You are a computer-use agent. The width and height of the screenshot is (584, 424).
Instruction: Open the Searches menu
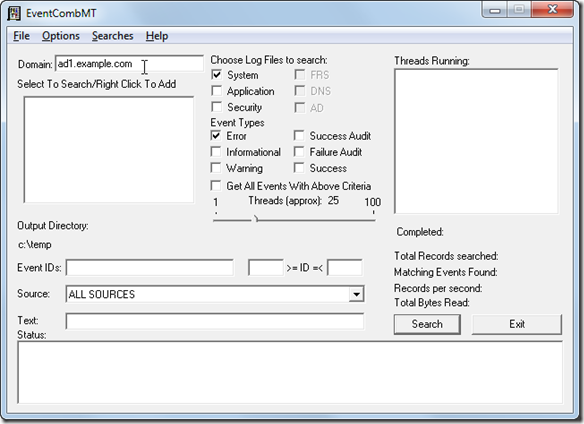pos(112,36)
